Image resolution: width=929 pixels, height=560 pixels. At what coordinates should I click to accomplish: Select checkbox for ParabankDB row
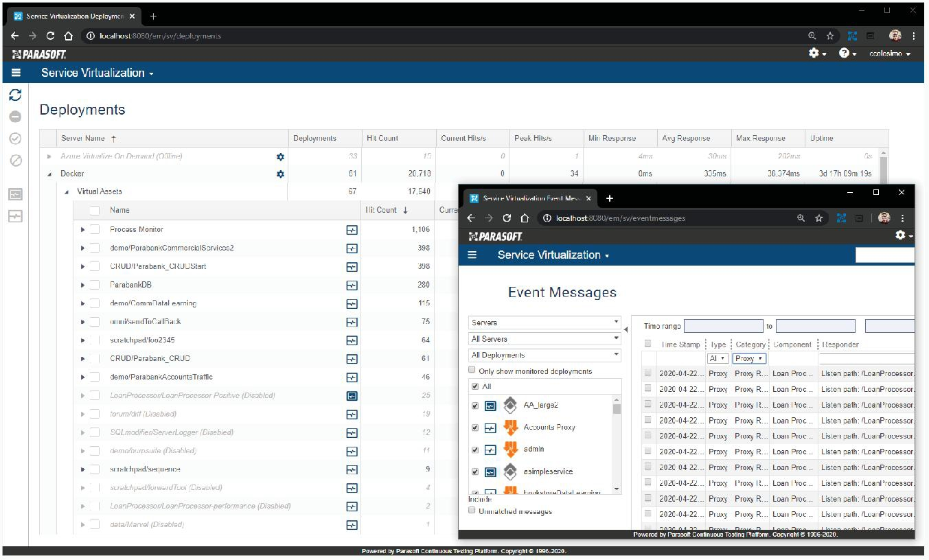[x=95, y=285]
